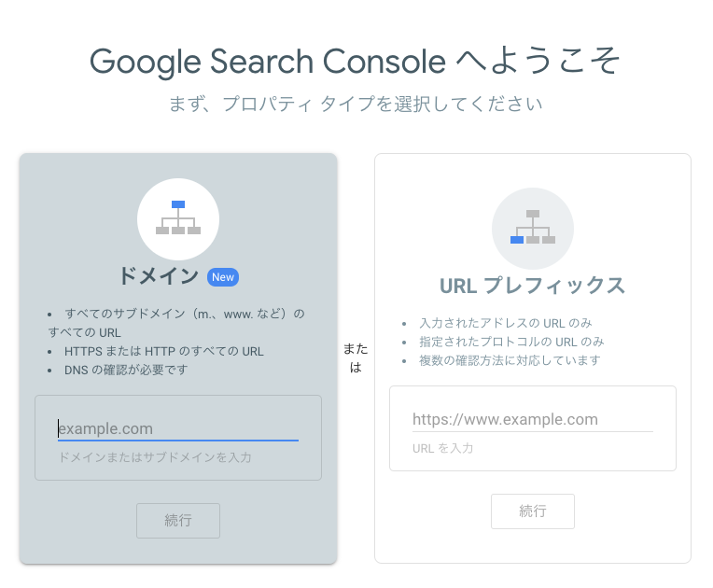Viewport: 713px width, 588px height.
Task: Click 複数の確認方法に対応しています bullet
Action: 510,360
